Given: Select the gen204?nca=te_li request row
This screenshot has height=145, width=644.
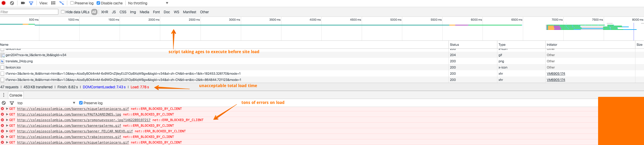Looking at the screenshot, I should pos(322,55).
